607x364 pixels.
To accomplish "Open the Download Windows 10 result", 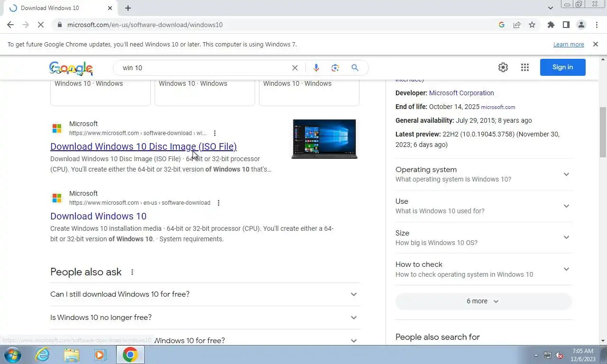I will pyautogui.click(x=98, y=216).
